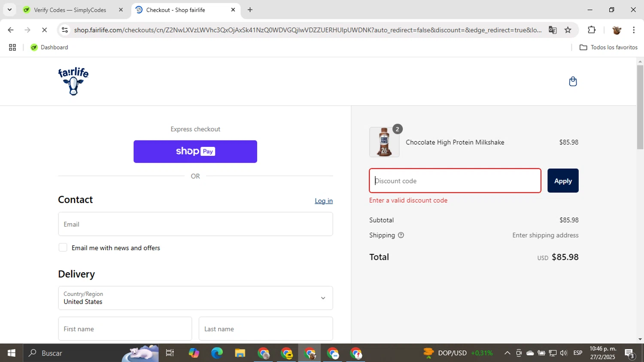The height and width of the screenshot is (362, 644).
Task: Open the apps grid in bookmarks bar
Action: point(12,48)
